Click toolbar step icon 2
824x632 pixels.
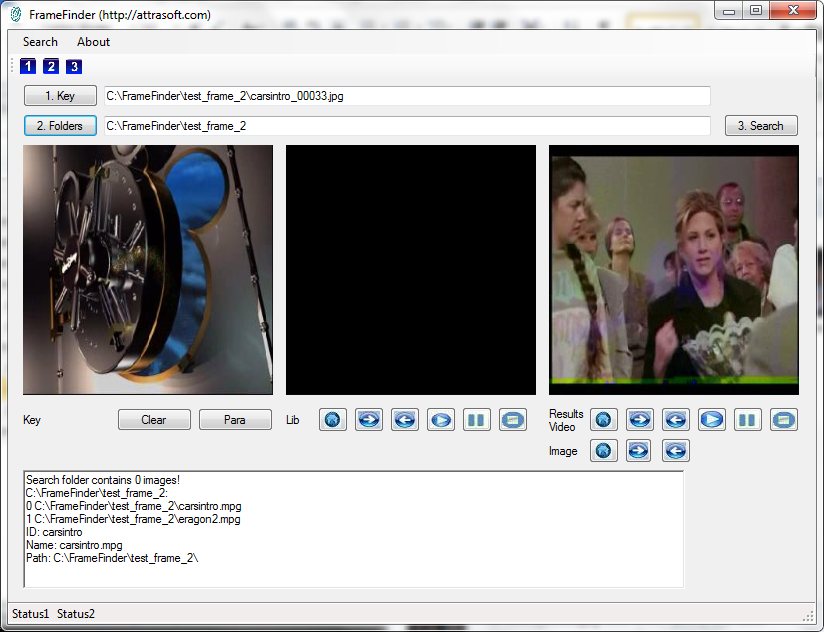[x=51, y=66]
